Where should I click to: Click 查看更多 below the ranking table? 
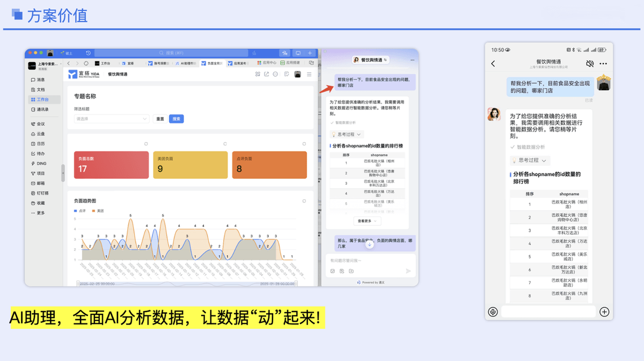367,221
